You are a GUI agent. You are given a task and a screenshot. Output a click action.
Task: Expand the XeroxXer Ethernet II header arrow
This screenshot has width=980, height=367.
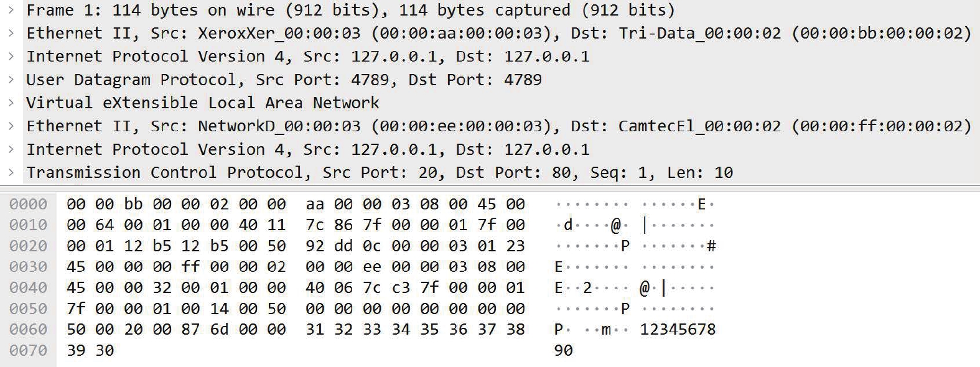(11, 33)
